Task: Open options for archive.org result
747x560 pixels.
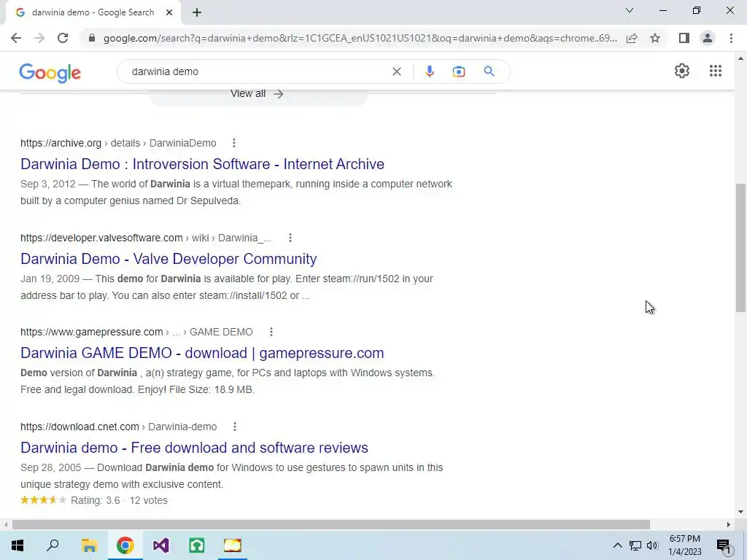Action: 234,143
